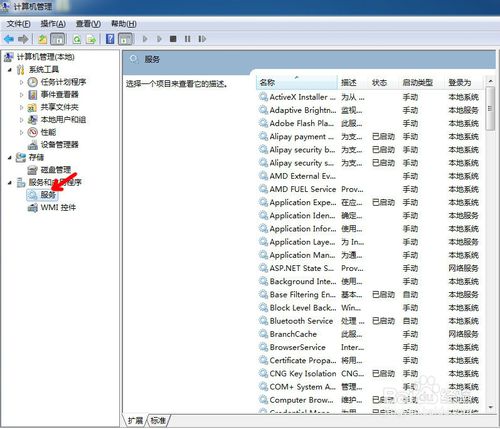
Task: Expand the 本地用户和组 node arrow
Action: click(22, 120)
